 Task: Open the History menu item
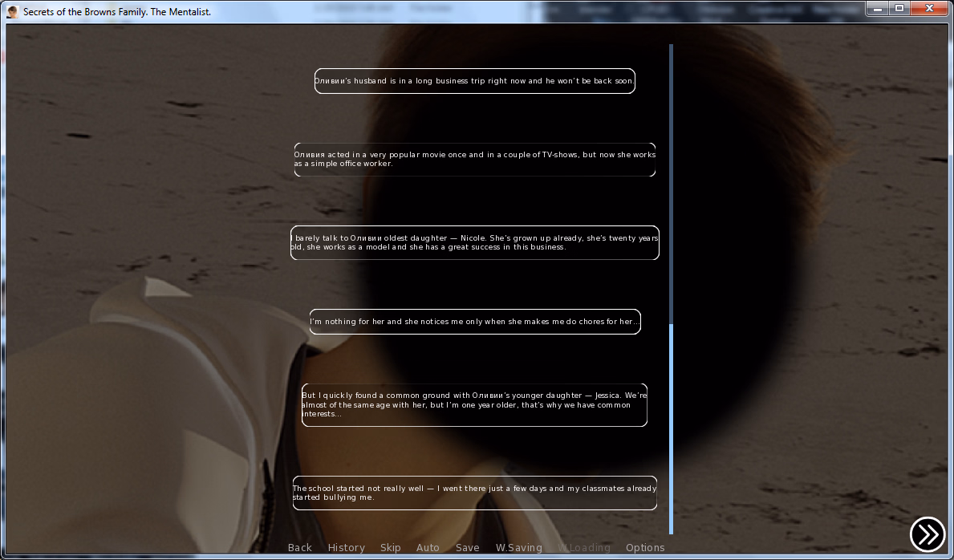pyautogui.click(x=346, y=547)
